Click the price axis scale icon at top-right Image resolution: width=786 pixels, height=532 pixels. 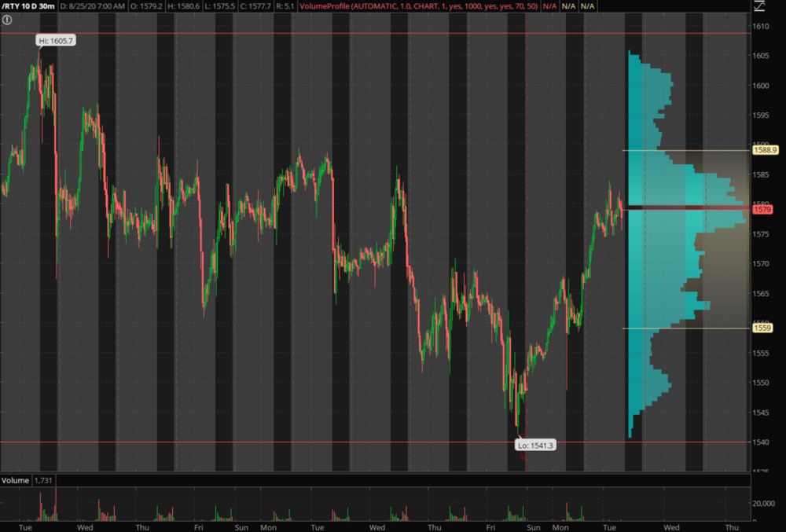758,7
